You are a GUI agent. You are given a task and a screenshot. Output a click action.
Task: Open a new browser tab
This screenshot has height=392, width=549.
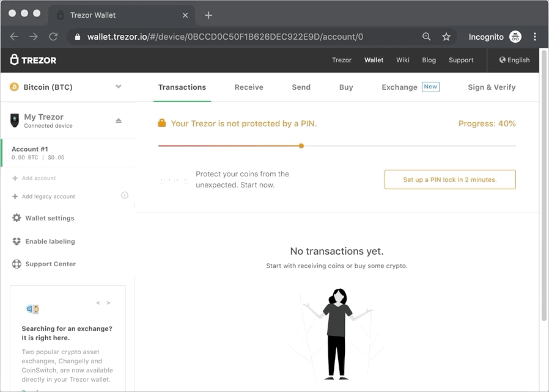tap(208, 15)
